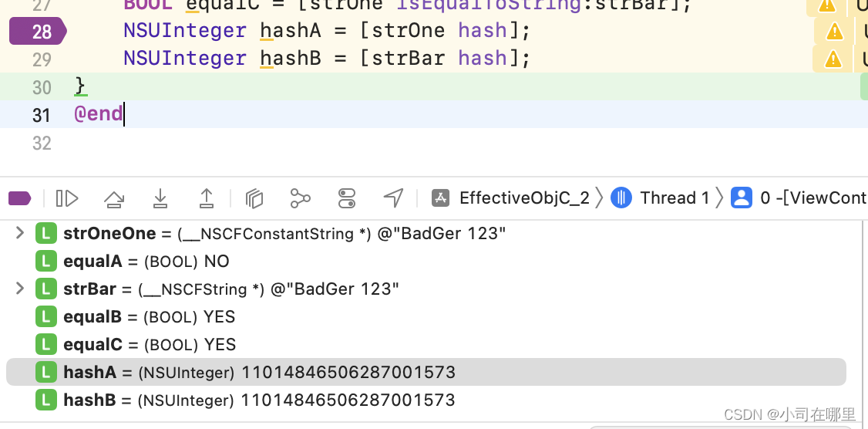Click the warning icon on line 29
The width and height of the screenshot is (868, 429).
pos(833,59)
